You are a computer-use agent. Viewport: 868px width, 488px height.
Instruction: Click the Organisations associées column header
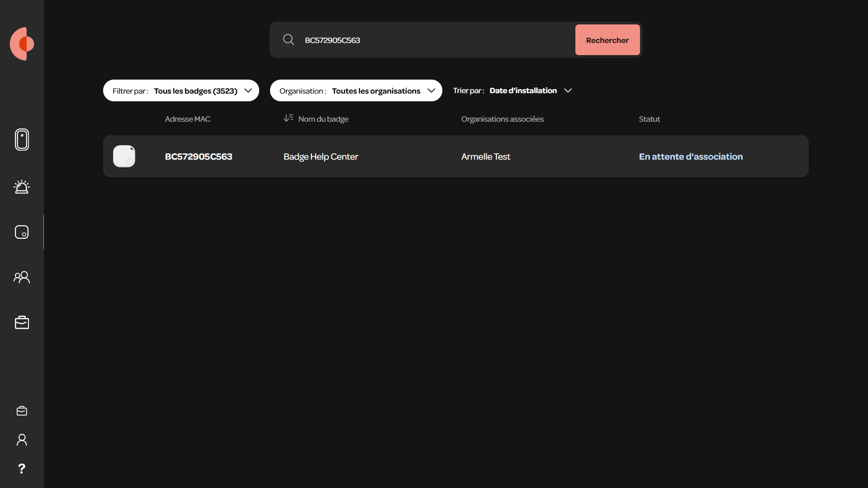coord(503,119)
